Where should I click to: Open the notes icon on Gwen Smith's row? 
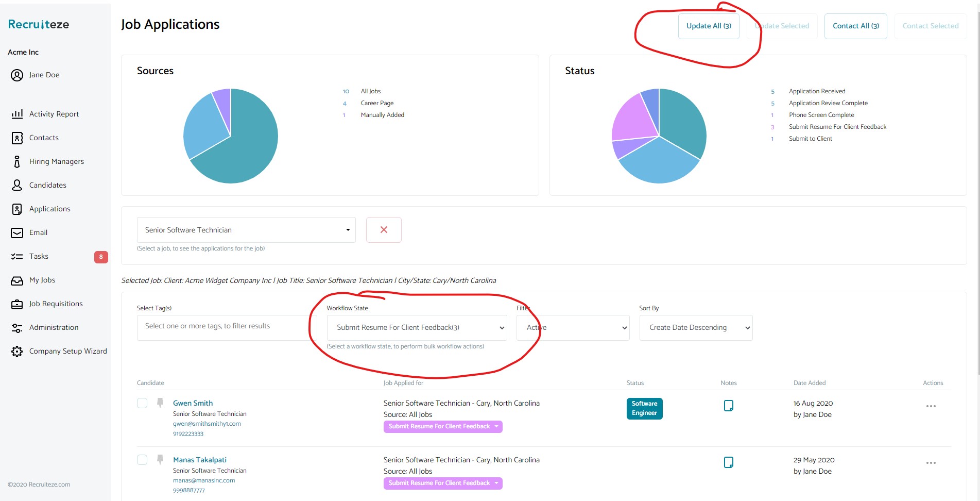729,406
